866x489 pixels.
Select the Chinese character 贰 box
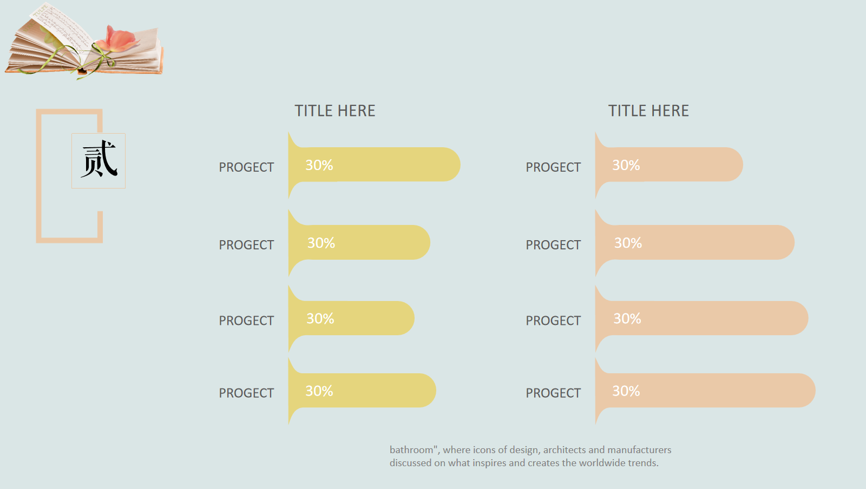pos(98,161)
